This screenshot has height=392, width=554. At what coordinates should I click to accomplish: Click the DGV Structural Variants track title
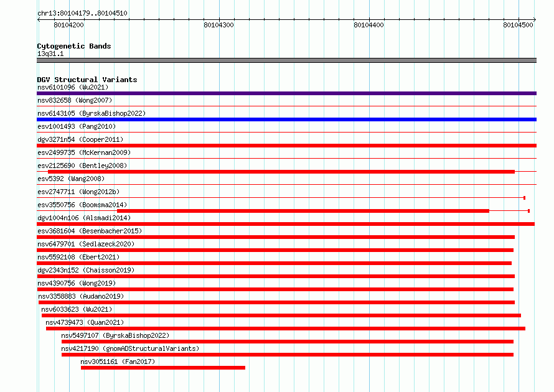[x=87, y=80]
